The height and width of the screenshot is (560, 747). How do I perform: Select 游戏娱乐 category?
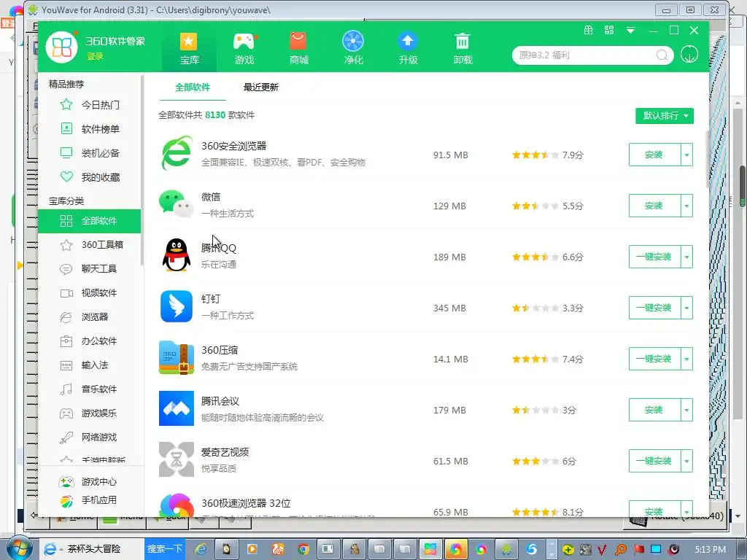[x=90, y=413]
